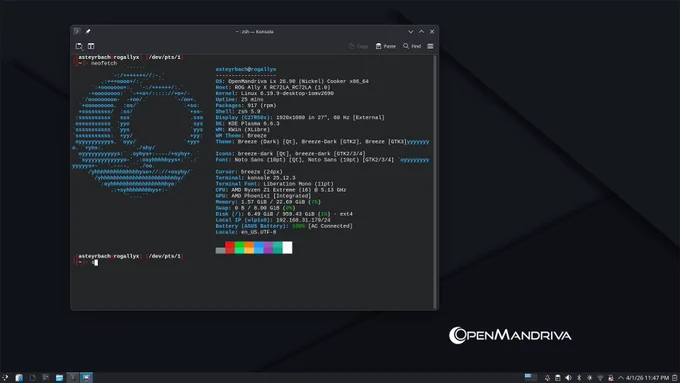
Task: Click the split view toolbar icon
Action: pos(91,46)
